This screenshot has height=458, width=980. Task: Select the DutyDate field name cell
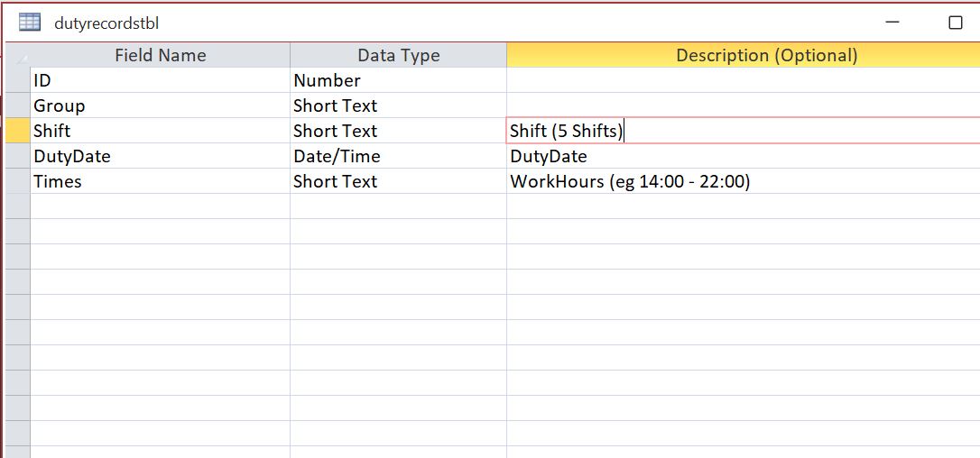(x=160, y=156)
